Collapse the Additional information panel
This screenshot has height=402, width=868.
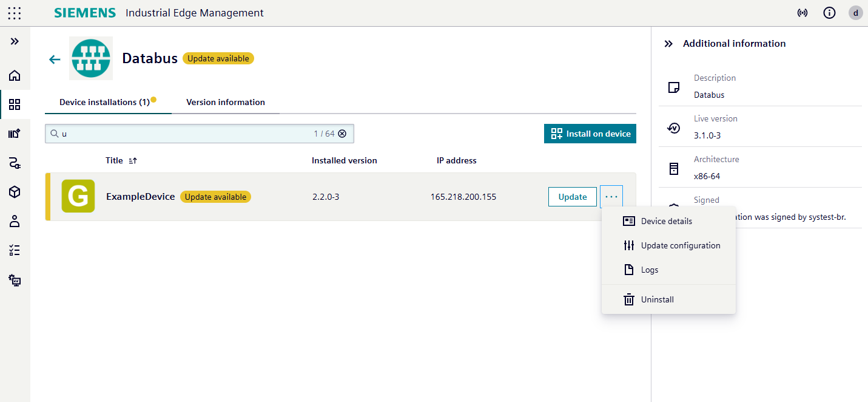click(x=668, y=44)
